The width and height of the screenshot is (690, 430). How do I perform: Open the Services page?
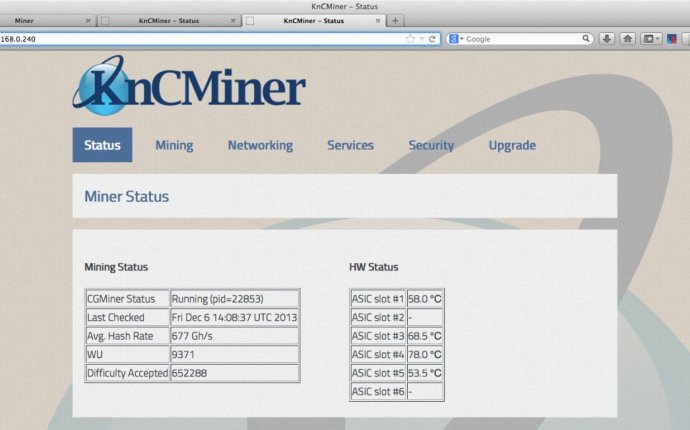click(350, 145)
